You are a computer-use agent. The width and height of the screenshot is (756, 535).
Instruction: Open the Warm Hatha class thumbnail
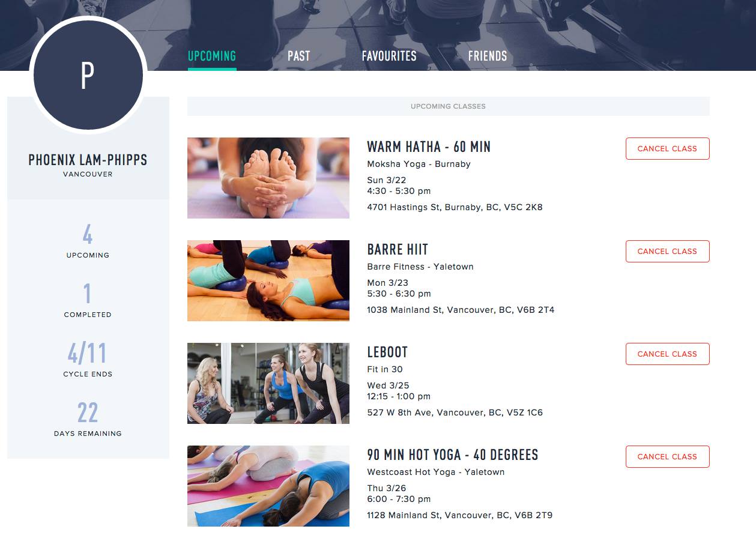pos(268,178)
